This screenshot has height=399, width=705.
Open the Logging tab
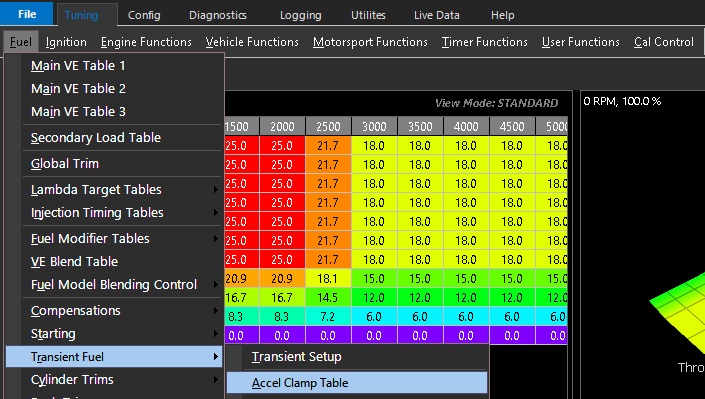tap(300, 15)
